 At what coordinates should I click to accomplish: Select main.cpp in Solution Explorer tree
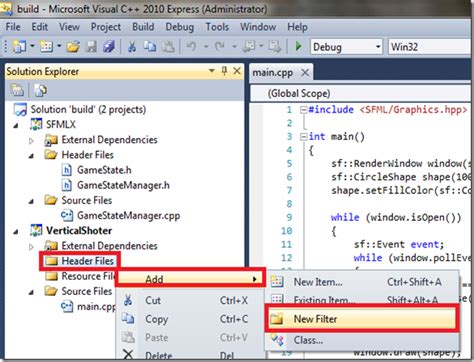click(96, 306)
